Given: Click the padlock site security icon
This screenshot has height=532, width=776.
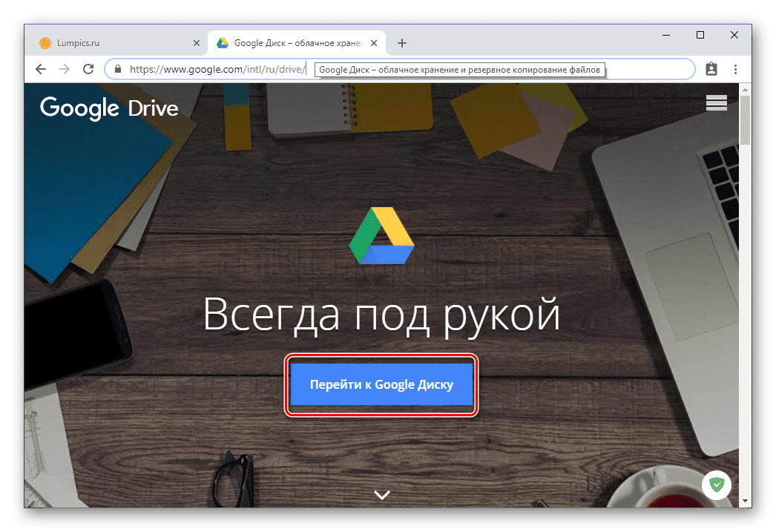Looking at the screenshot, I should point(118,69).
